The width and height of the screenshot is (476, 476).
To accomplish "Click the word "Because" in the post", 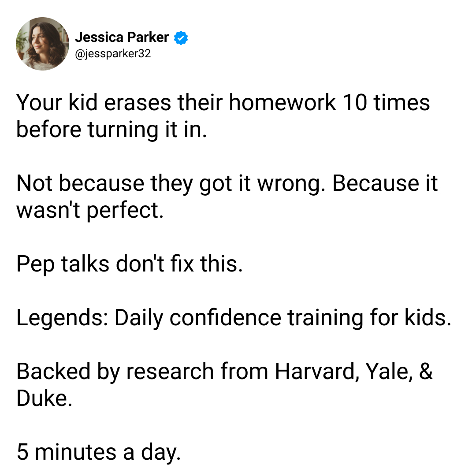I will pos(376,183).
